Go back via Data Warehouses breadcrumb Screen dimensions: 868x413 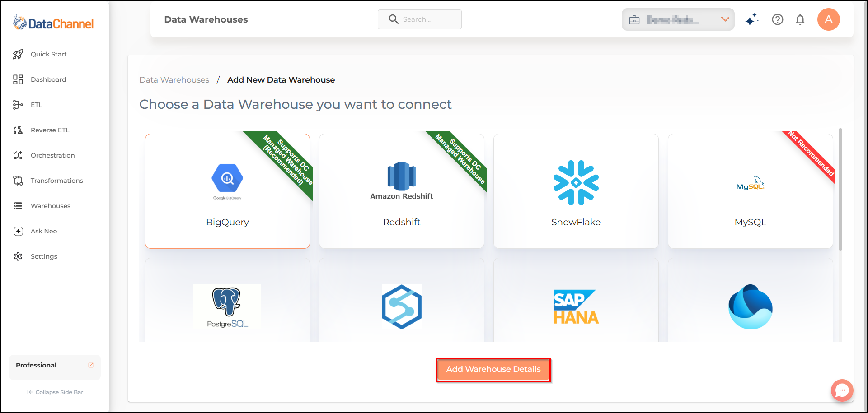pyautogui.click(x=174, y=80)
